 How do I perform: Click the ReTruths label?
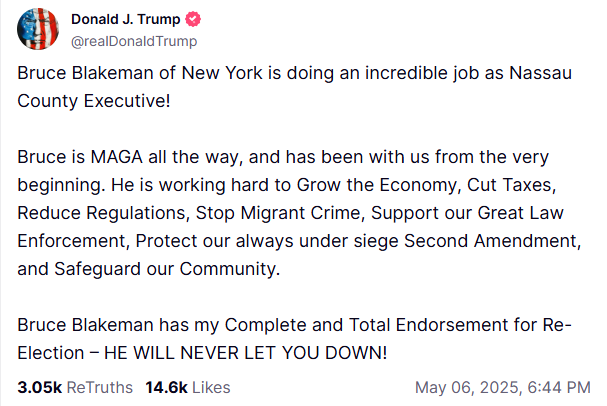pos(100,387)
